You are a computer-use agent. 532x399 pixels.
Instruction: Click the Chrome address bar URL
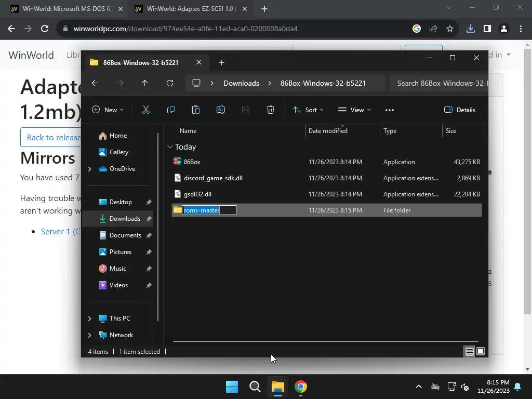[x=185, y=29]
